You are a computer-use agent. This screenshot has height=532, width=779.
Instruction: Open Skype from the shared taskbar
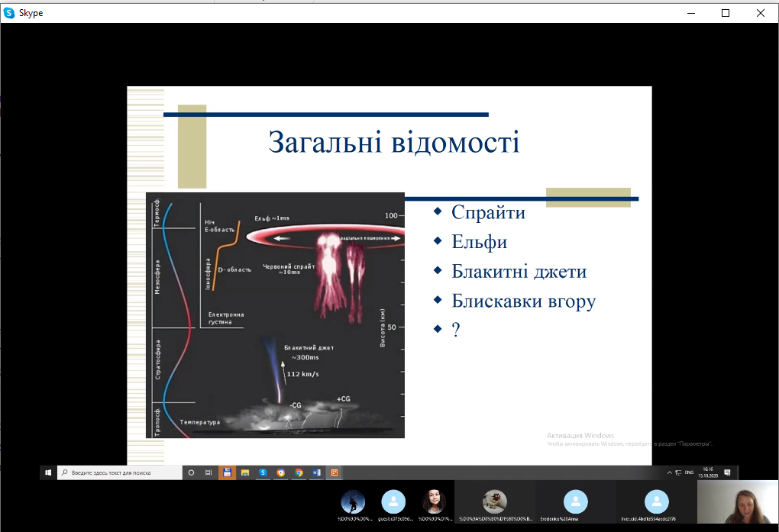[x=263, y=472]
